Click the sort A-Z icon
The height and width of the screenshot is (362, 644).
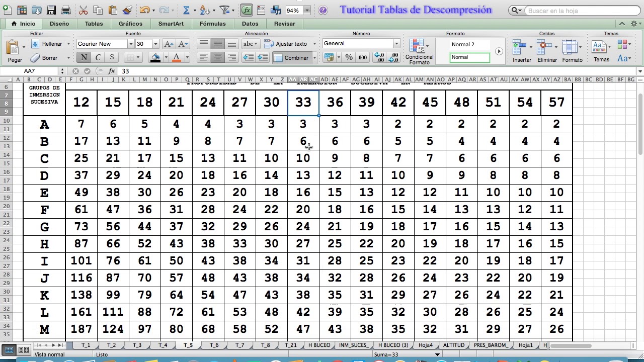pyautogui.click(x=204, y=10)
